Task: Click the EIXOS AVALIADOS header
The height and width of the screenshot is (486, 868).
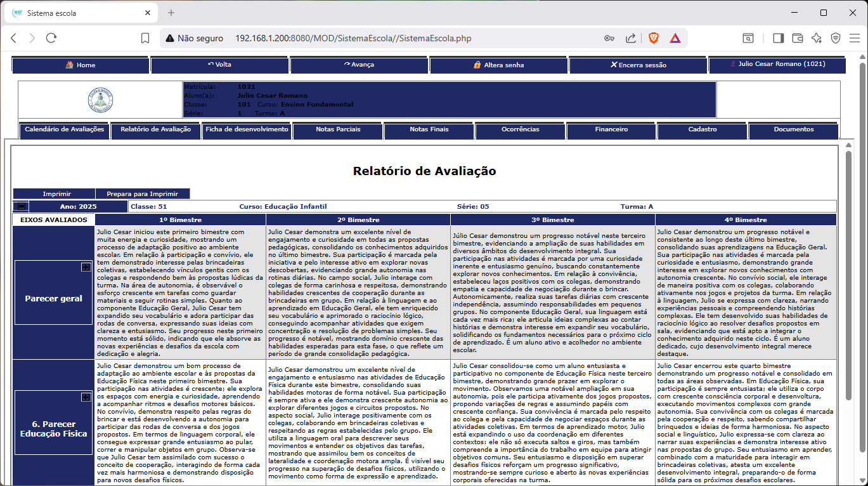Action: (53, 220)
